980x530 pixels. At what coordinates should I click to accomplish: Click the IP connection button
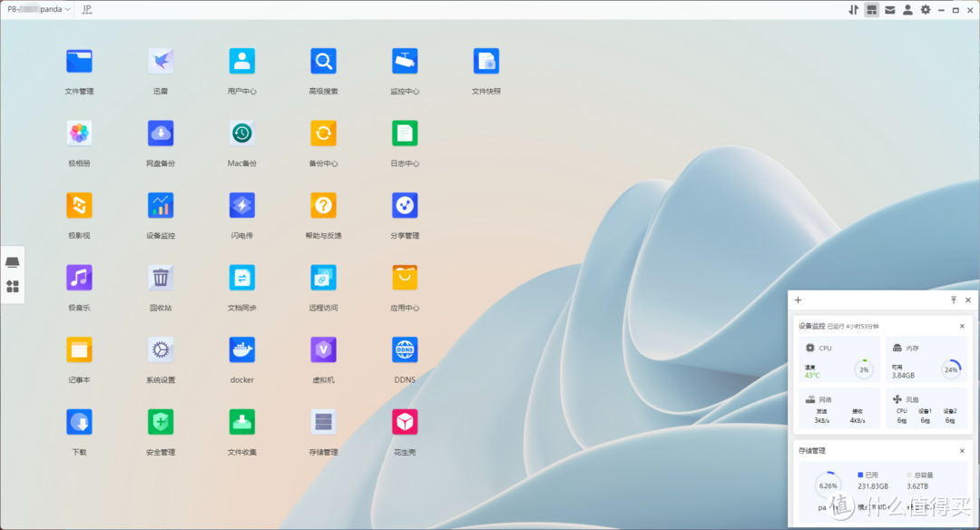click(x=87, y=10)
